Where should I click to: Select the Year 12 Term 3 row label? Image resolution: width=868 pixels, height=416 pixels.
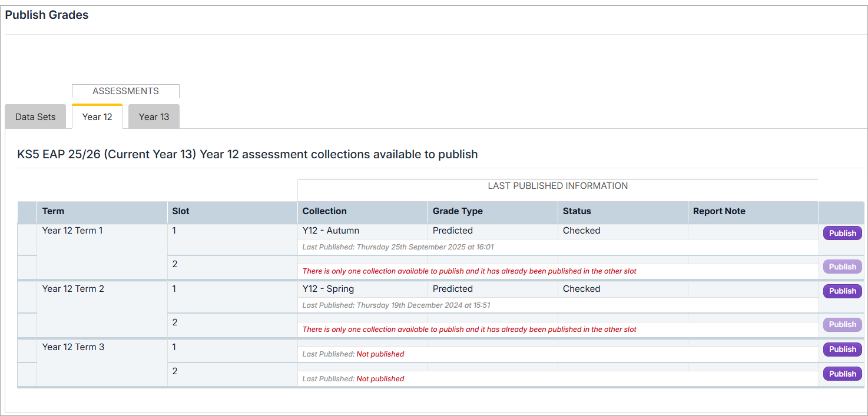tap(73, 347)
